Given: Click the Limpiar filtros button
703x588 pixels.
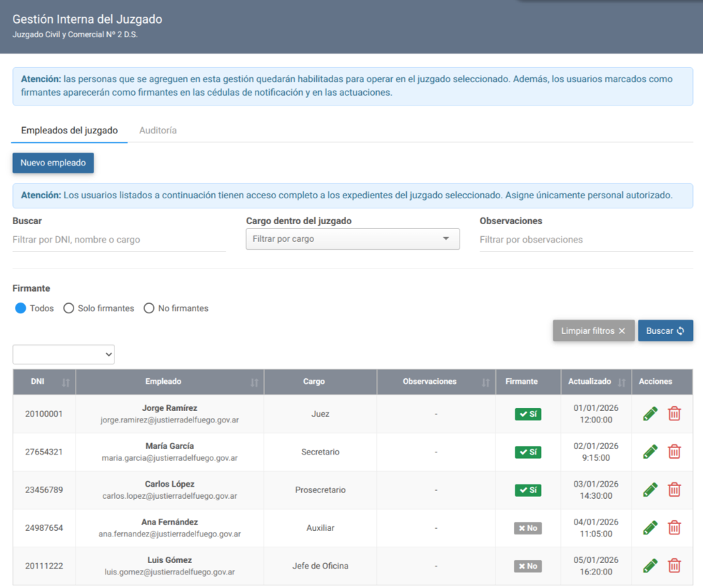Looking at the screenshot, I should (x=593, y=330).
